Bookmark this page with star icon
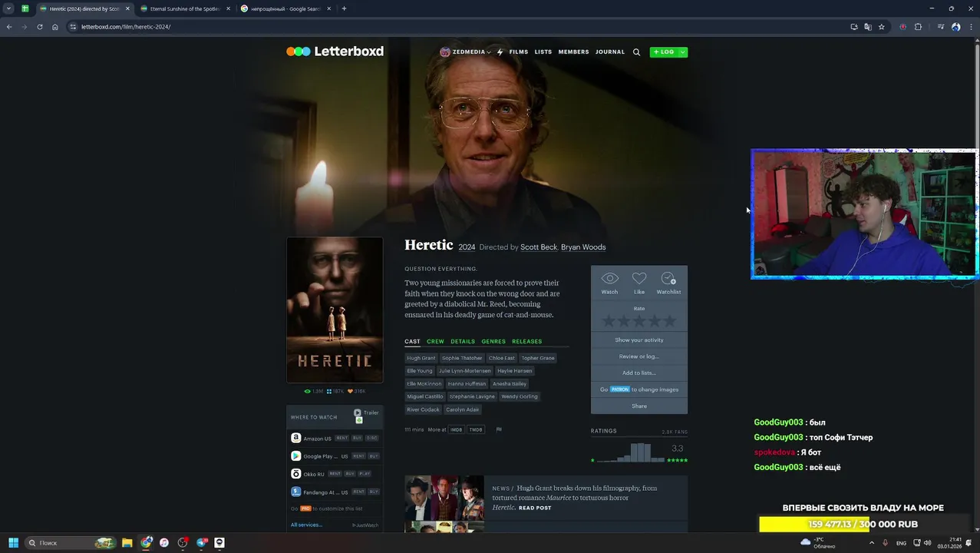980x553 pixels. pyautogui.click(x=882, y=27)
